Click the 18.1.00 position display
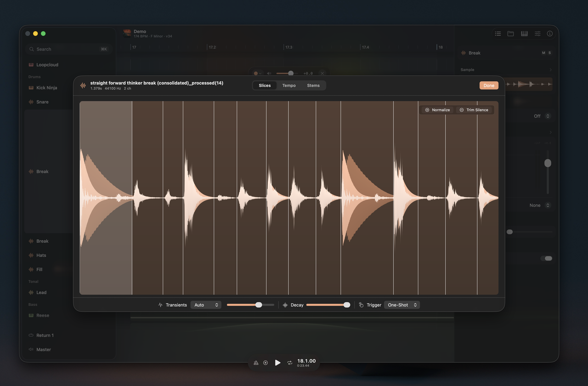 (x=306, y=361)
